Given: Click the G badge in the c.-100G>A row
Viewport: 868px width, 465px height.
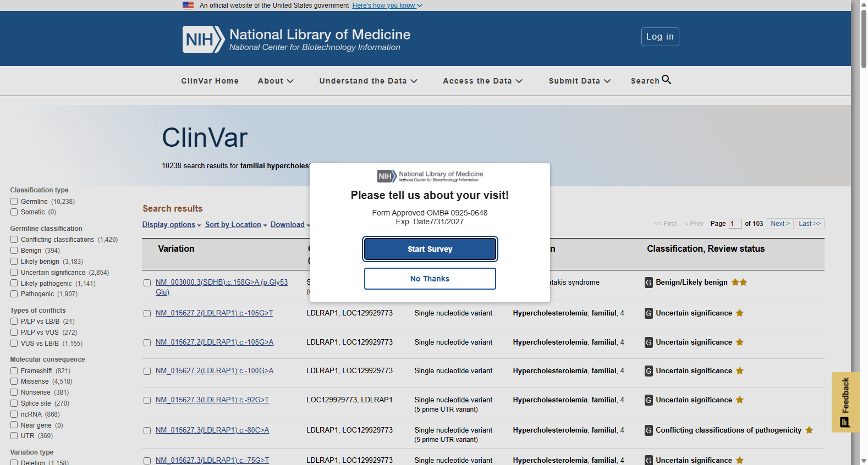Looking at the screenshot, I should tap(649, 371).
